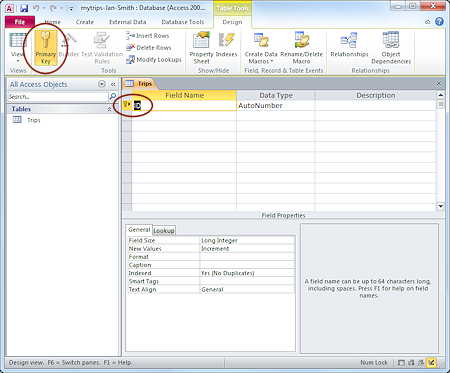Click the empty Caption property field

(x=247, y=265)
